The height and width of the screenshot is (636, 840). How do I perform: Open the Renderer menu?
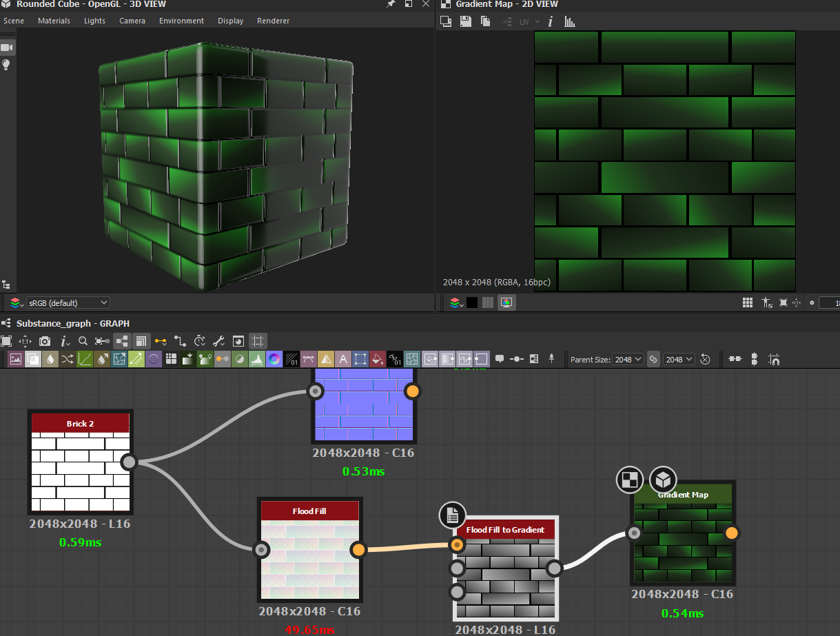(x=273, y=21)
